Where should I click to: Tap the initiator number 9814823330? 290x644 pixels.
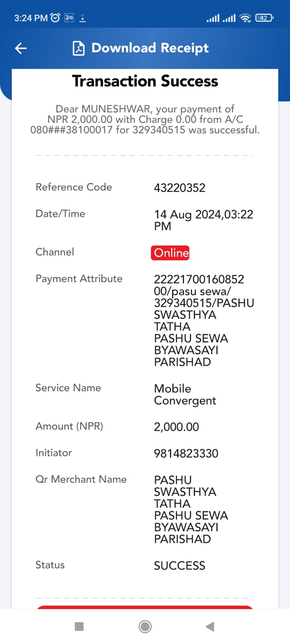coord(186,454)
